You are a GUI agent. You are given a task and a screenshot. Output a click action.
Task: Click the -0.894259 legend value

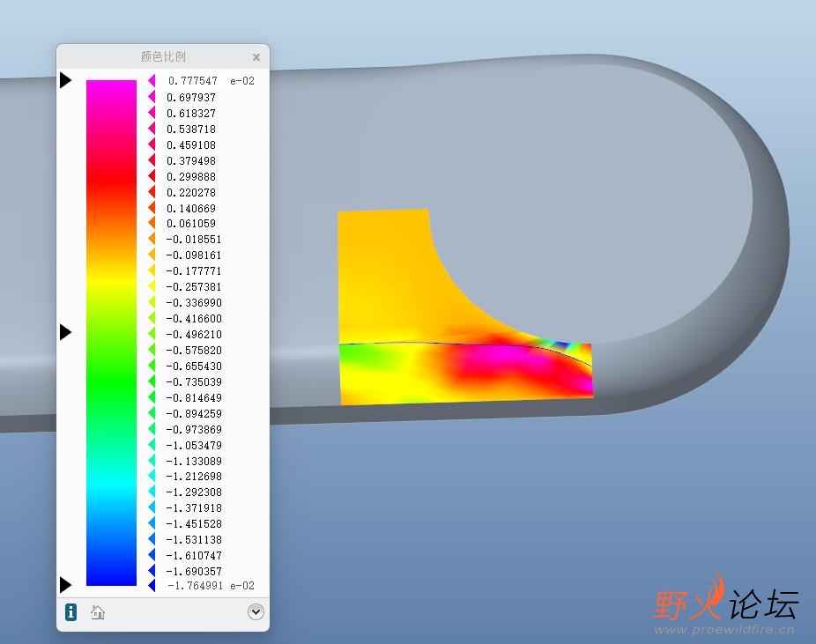click(194, 413)
